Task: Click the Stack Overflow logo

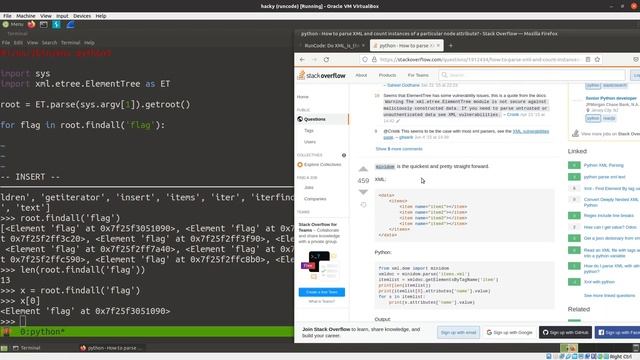Action: (321, 75)
